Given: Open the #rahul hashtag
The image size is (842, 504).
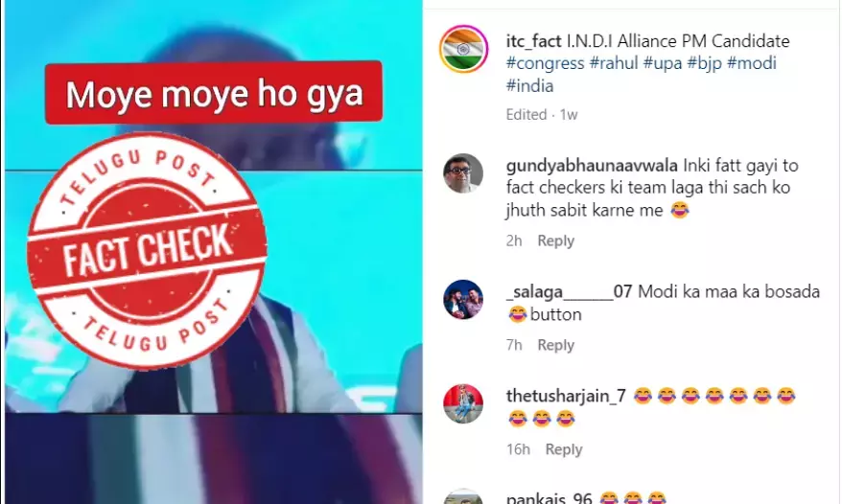Looking at the screenshot, I should [614, 63].
